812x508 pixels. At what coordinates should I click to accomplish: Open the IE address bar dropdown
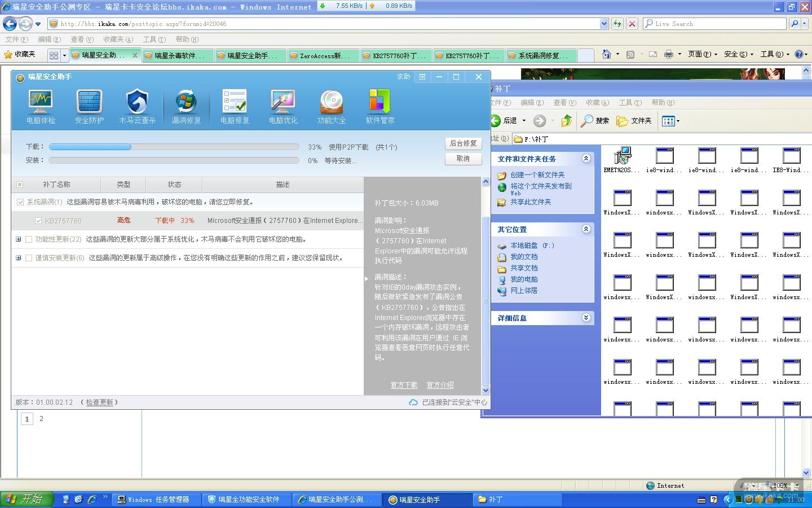point(604,24)
